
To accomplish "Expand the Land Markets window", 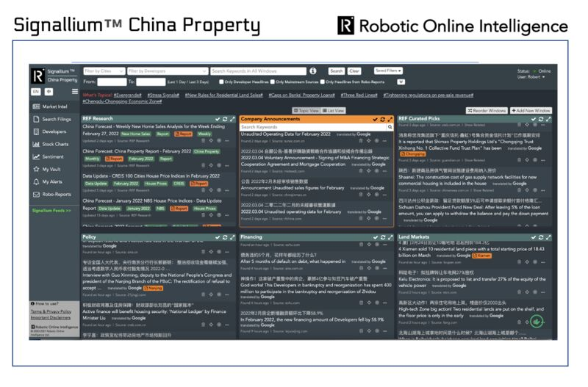I will coord(548,237).
